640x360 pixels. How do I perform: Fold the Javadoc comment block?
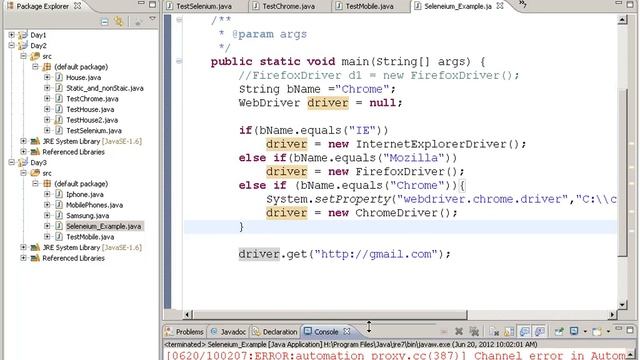tap(179, 20)
